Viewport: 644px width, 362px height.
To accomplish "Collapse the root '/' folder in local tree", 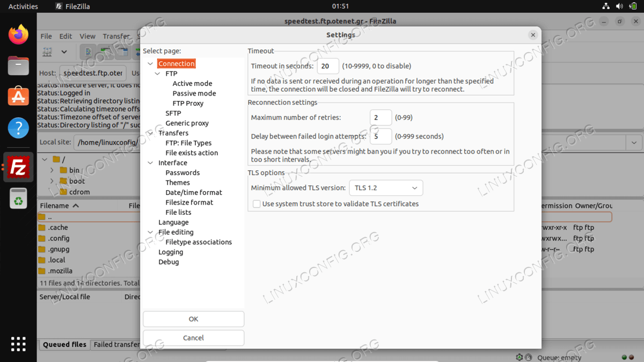I will 45,160.
